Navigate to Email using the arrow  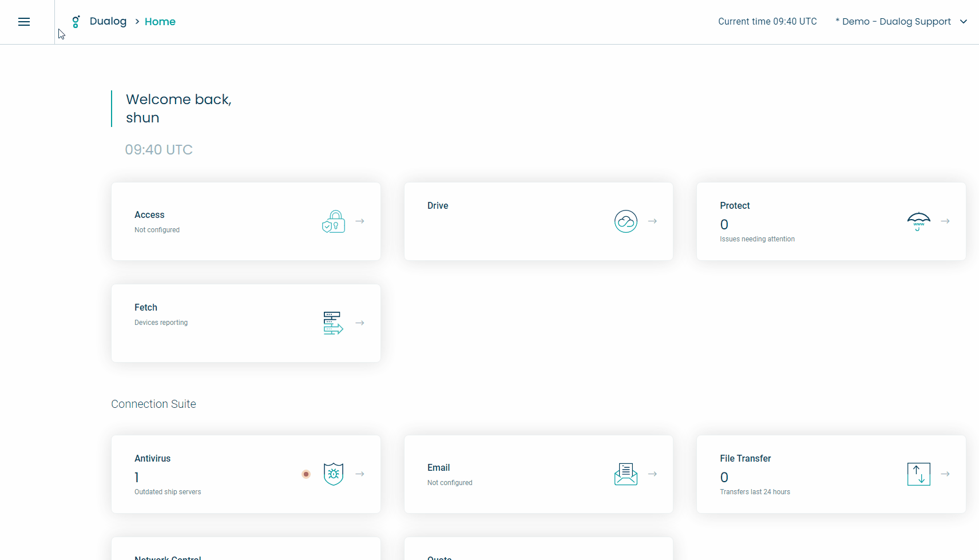click(653, 474)
